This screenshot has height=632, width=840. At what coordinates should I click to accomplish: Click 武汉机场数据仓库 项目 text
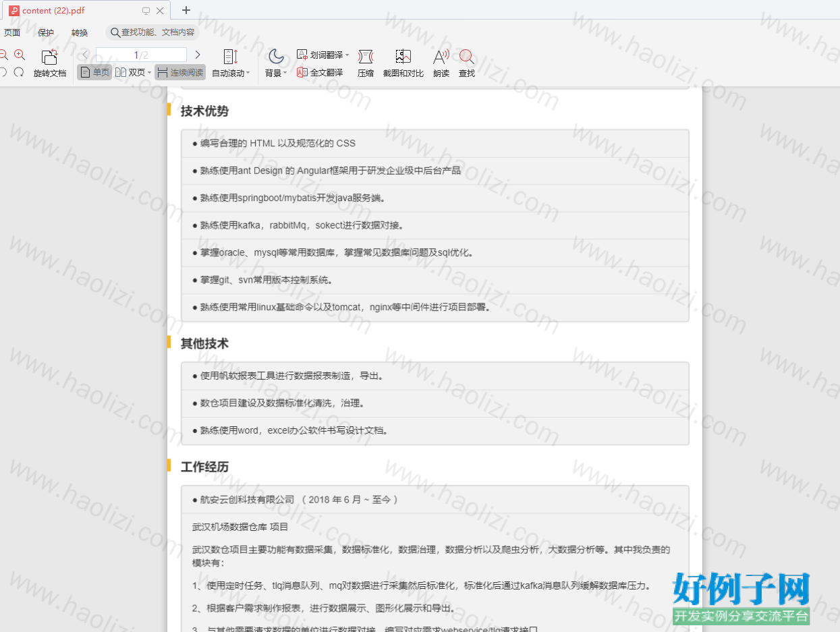[240, 527]
